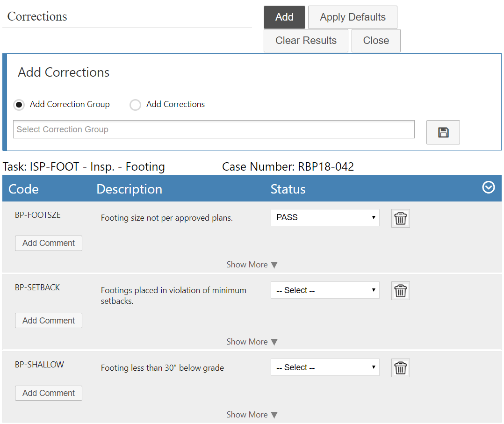
Task: Add Comment for the BP-SHALLOW correction
Action: point(49,393)
